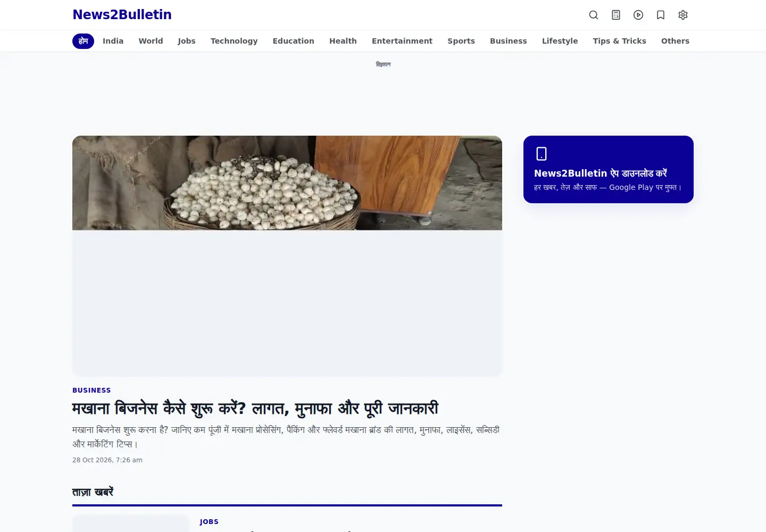Open the Others category
This screenshot has height=532, width=766.
(x=675, y=41)
